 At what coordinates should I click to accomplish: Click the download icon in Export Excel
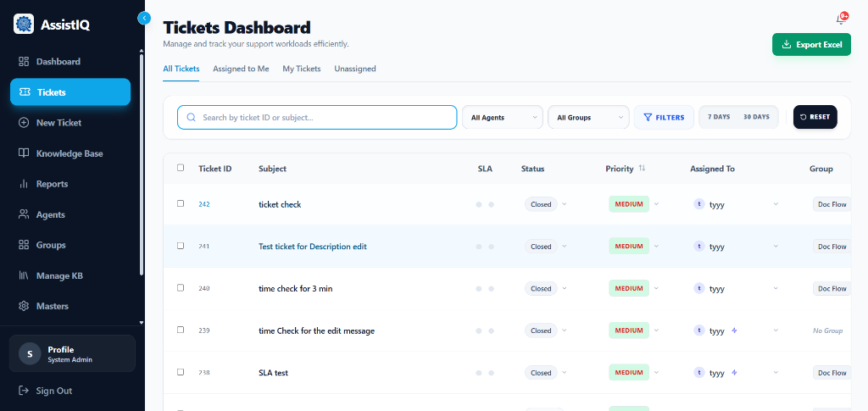point(786,45)
